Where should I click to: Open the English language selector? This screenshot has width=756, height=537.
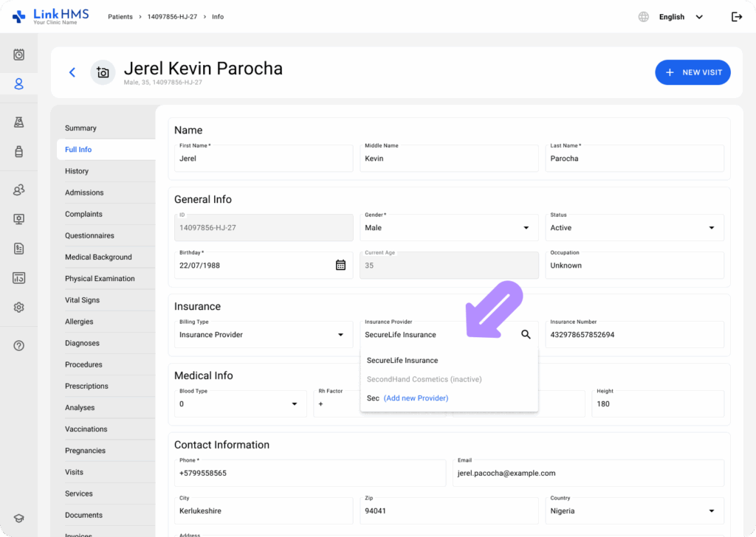[680, 17]
